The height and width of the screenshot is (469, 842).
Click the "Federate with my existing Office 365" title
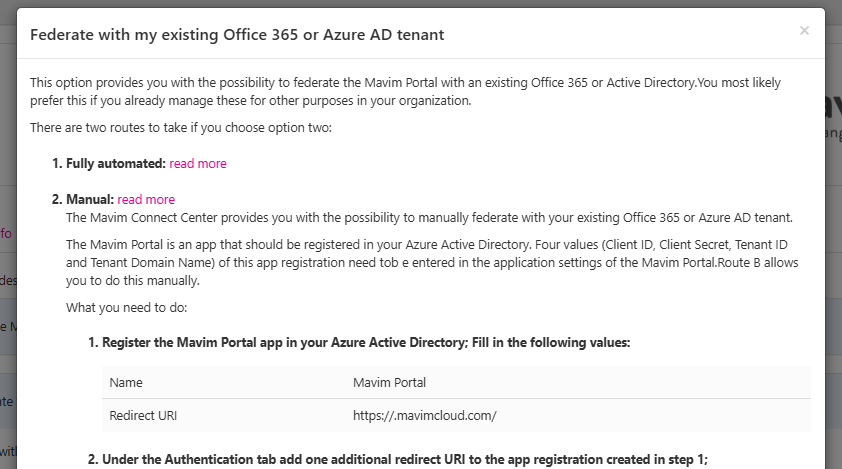pyautogui.click(x=237, y=35)
